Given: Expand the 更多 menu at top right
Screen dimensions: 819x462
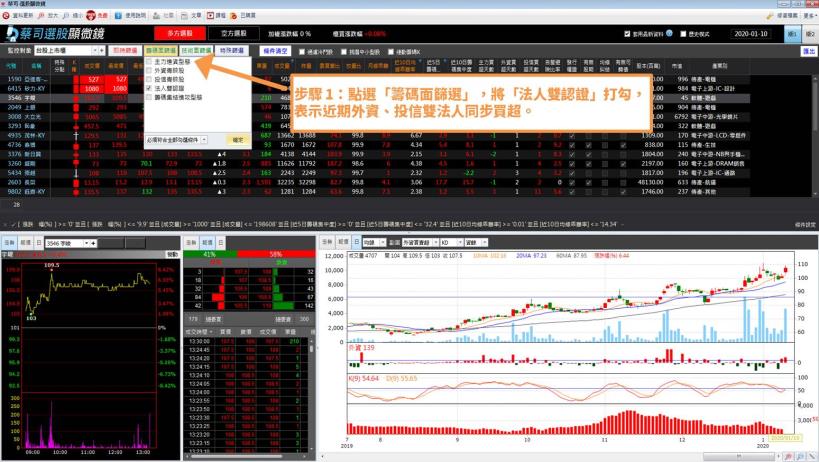Looking at the screenshot, I should [x=810, y=16].
